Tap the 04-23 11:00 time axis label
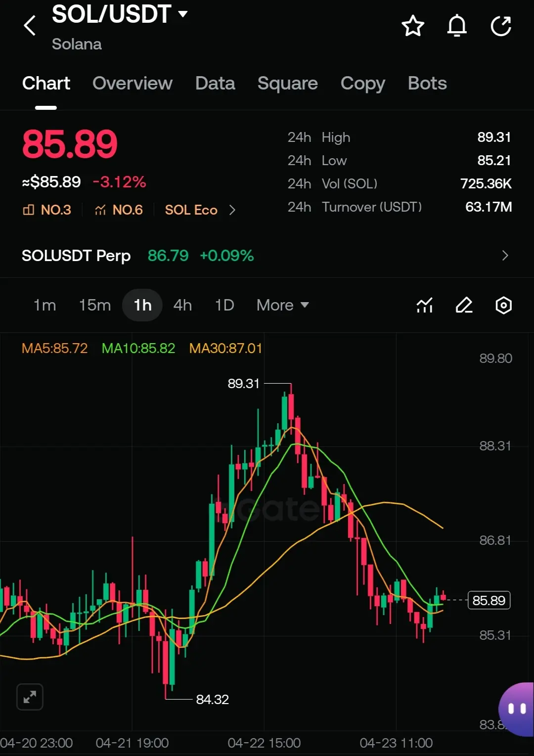Screen dimensions: 534x756 [x=396, y=743]
